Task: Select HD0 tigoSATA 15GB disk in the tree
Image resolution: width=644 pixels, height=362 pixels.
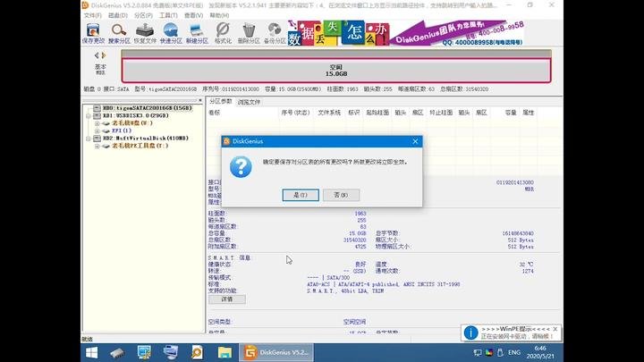Action: click(147, 108)
